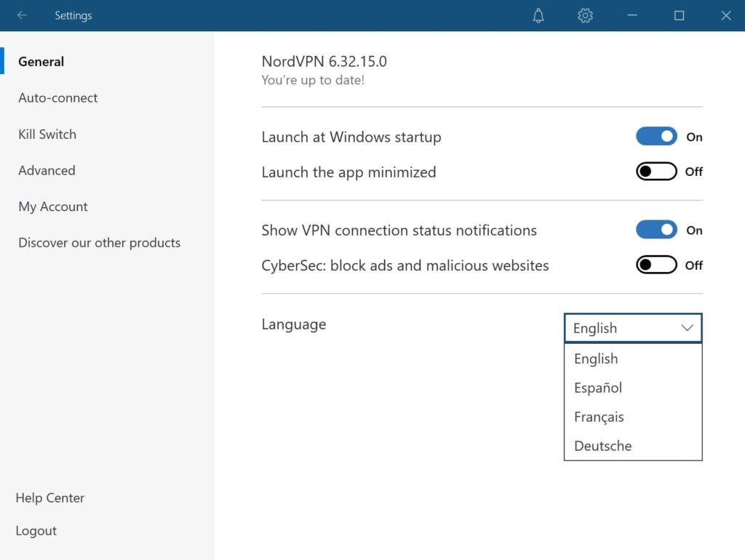Viewport: 745px width, 560px height.
Task: Turn off VPN connection status notifications
Action: (x=656, y=230)
